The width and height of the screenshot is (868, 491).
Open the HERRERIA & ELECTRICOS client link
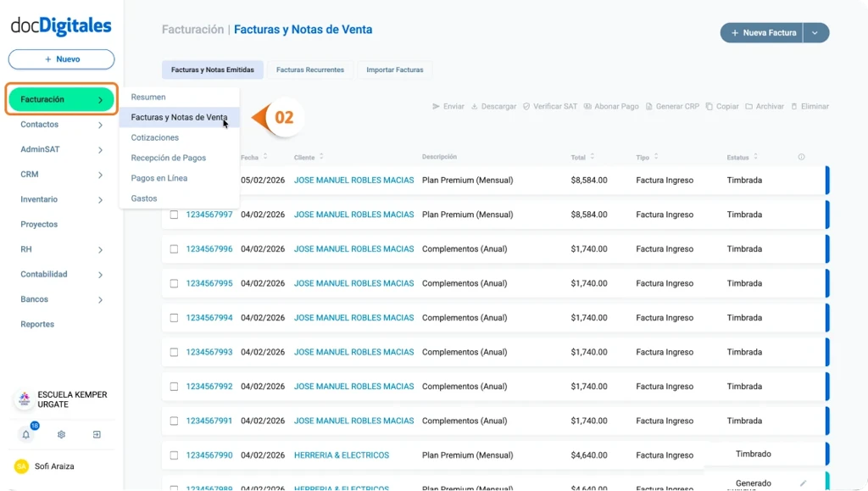[x=341, y=455]
